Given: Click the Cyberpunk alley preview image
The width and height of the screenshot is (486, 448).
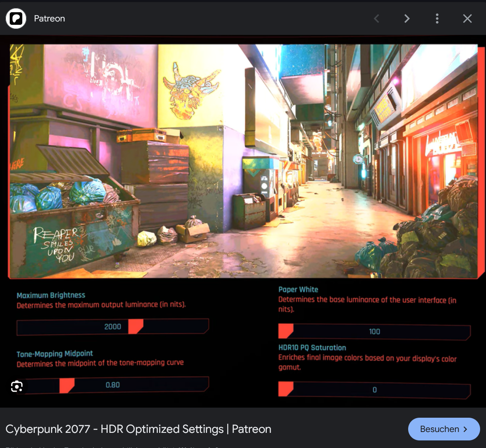Looking at the screenshot, I should point(243,161).
